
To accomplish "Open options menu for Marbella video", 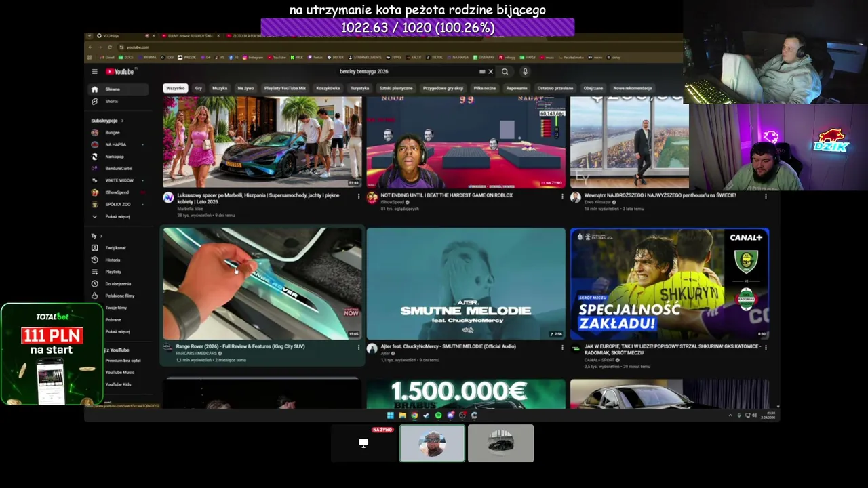I will coord(359,196).
